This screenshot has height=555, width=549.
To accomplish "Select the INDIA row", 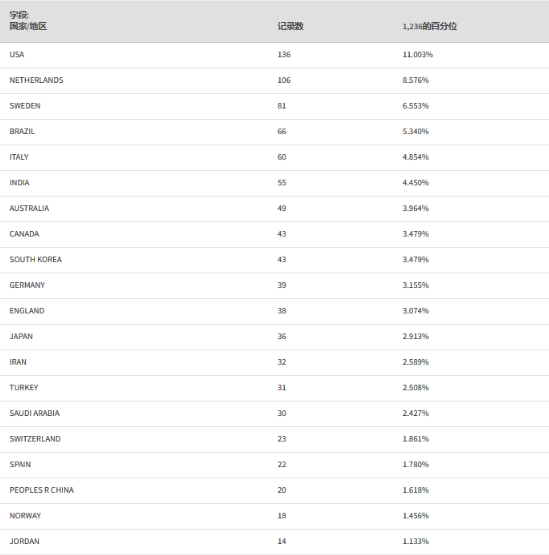I will (x=274, y=183).
